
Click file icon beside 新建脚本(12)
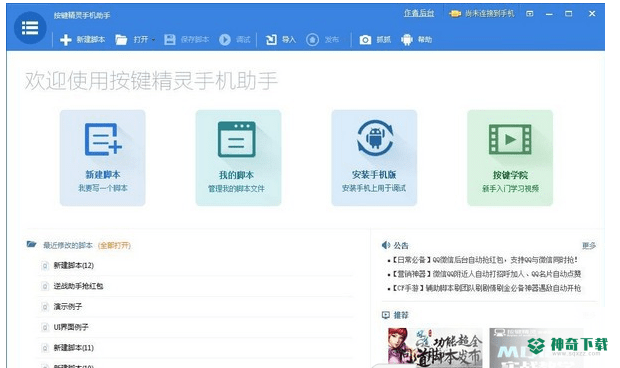click(x=45, y=266)
